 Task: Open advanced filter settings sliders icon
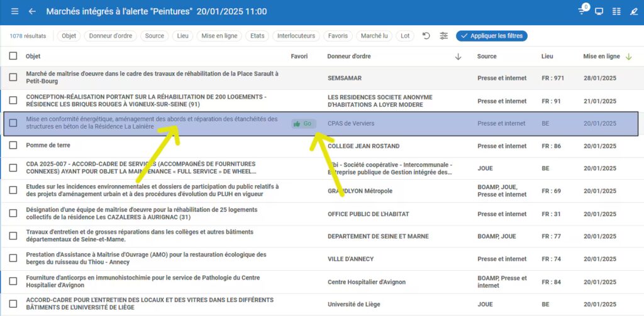pyautogui.click(x=444, y=36)
